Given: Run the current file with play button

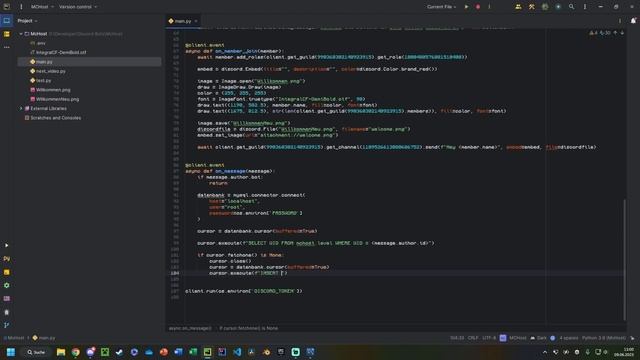Looking at the screenshot, I should (467, 7).
